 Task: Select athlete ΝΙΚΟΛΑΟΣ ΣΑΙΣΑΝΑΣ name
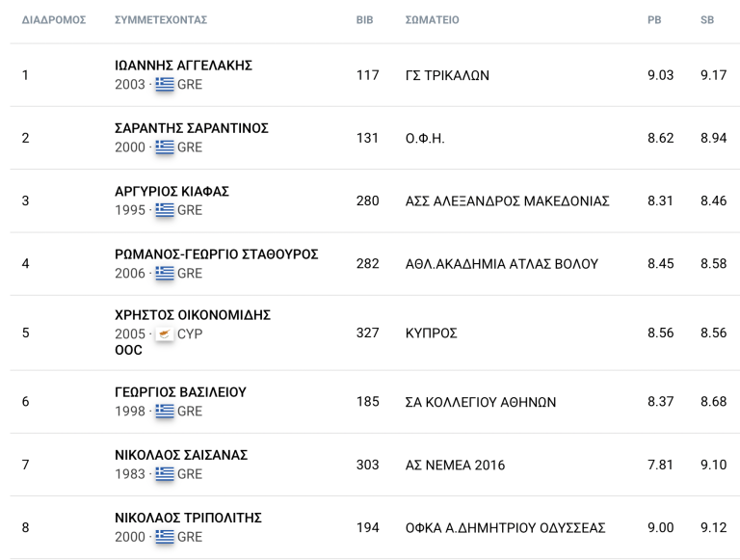click(x=181, y=455)
